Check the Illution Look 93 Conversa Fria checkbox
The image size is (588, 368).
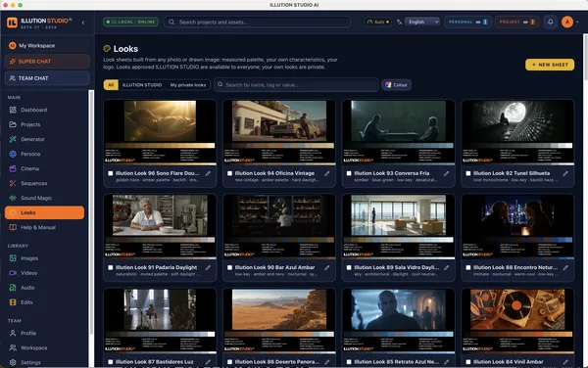click(x=349, y=173)
